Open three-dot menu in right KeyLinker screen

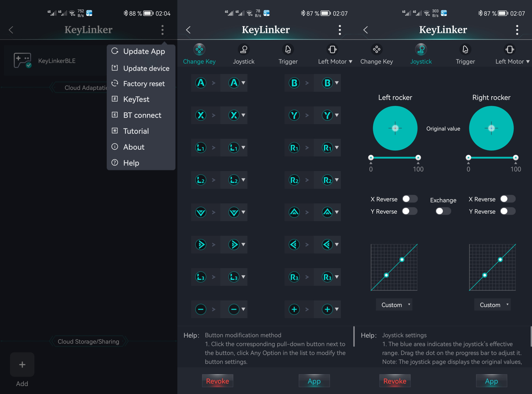[x=517, y=30]
